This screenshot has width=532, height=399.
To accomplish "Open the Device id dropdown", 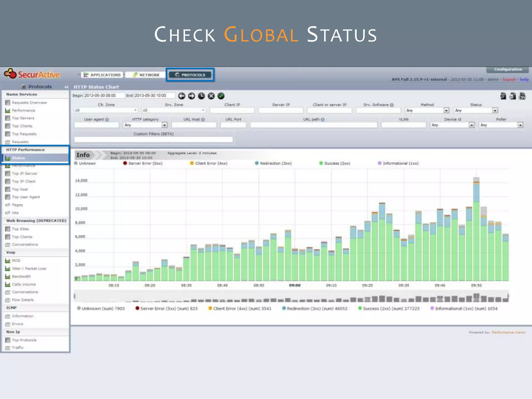I will (453, 125).
